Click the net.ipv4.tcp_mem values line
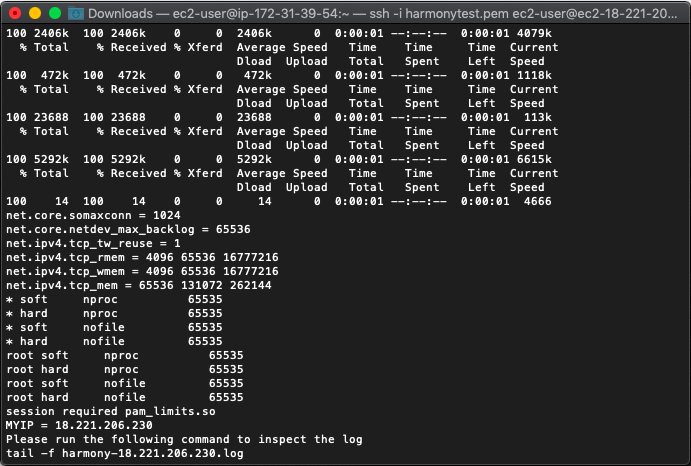Viewport: 691px width, 466px height. (138, 285)
